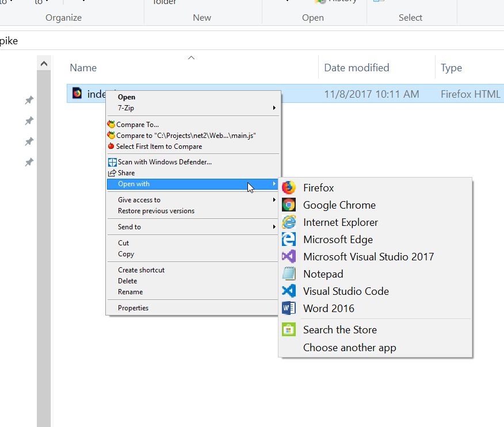Screen dimensions: 504x427
Task: Choose Delete from the context menu
Action: pyautogui.click(x=193, y=280)
